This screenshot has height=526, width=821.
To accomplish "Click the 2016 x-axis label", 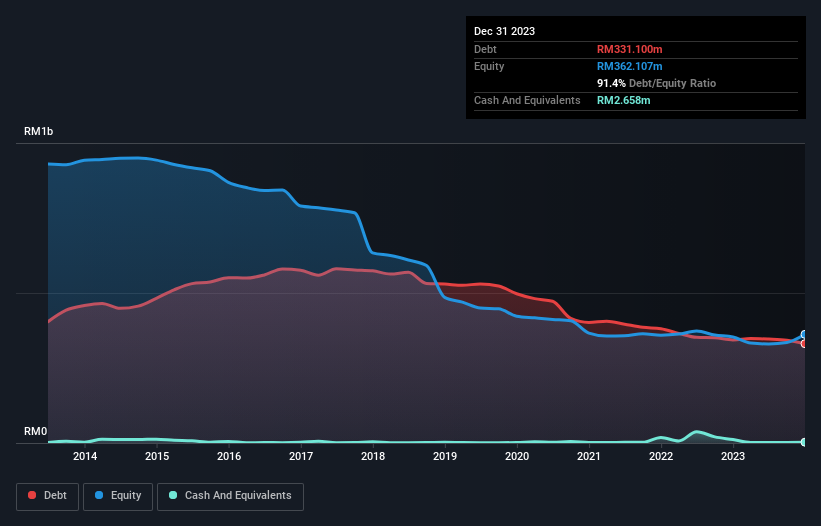I will 229,456.
